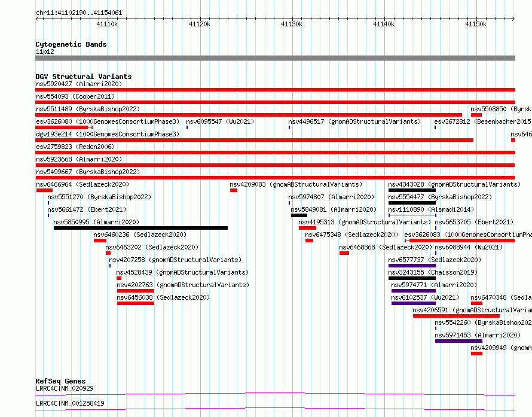Image resolution: width=532 pixels, height=417 pixels.
Task: Select the nsv5849081 (Almarri2020) label
Action: click(334, 209)
